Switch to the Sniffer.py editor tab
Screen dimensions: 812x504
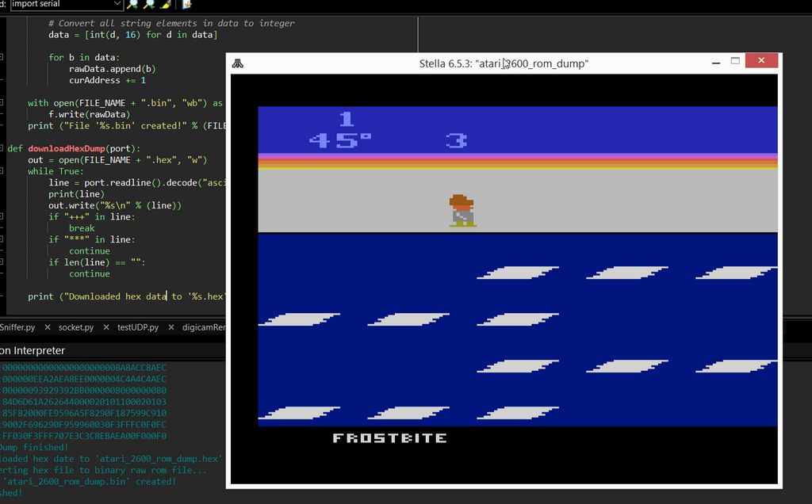click(17, 327)
